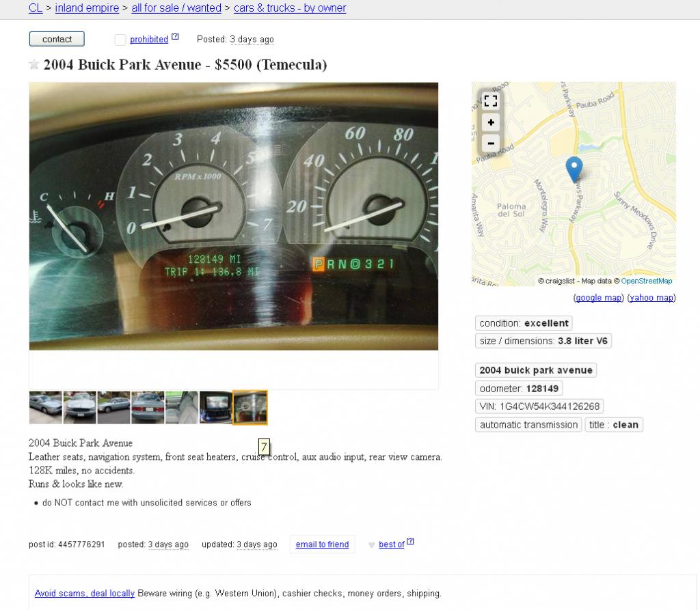Select the navigation screen thumbnail
700x610 pixels.
point(215,407)
